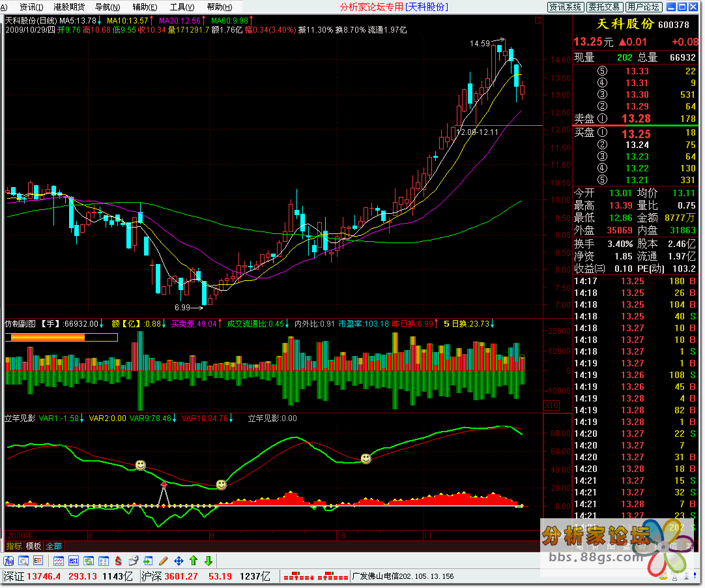Viewport: 705px width, 588px height.
Task: Click the green refresh window icon
Action: [89, 561]
